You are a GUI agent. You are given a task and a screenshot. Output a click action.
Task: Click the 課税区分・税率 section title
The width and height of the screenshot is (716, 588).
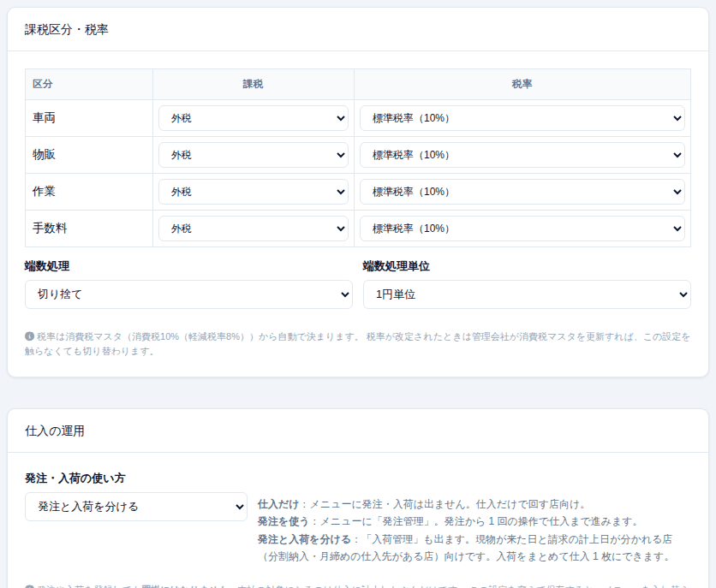[x=67, y=30]
